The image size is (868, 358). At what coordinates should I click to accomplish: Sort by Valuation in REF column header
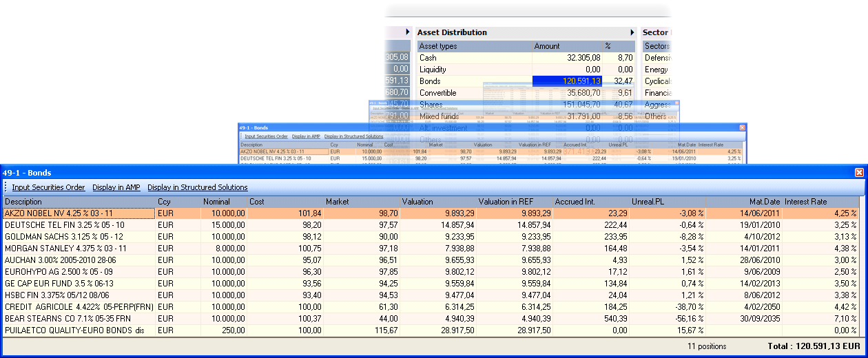pos(515,202)
